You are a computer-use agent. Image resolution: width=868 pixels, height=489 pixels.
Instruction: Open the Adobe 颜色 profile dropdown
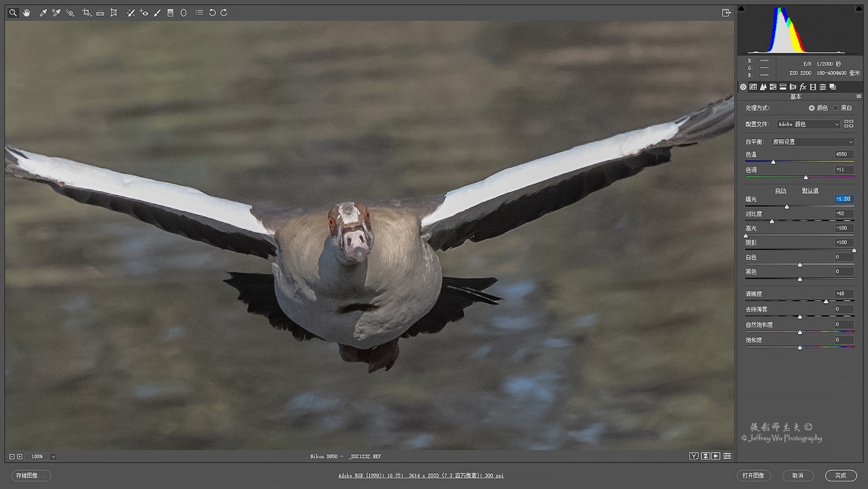coord(808,124)
